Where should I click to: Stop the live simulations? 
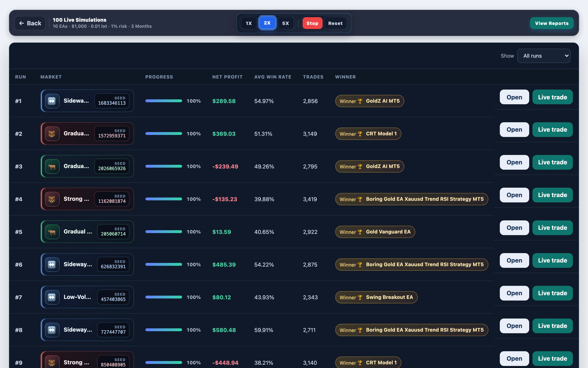[x=312, y=23]
